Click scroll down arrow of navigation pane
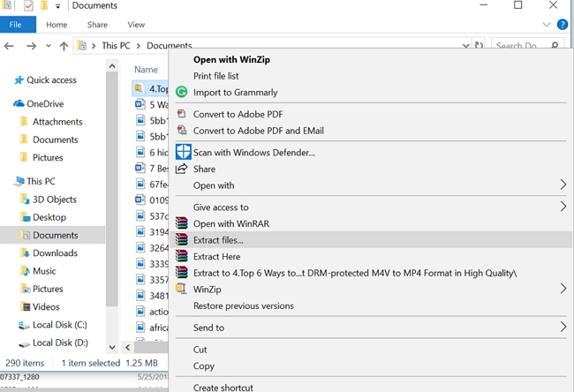The image size is (574, 392). click(112, 347)
